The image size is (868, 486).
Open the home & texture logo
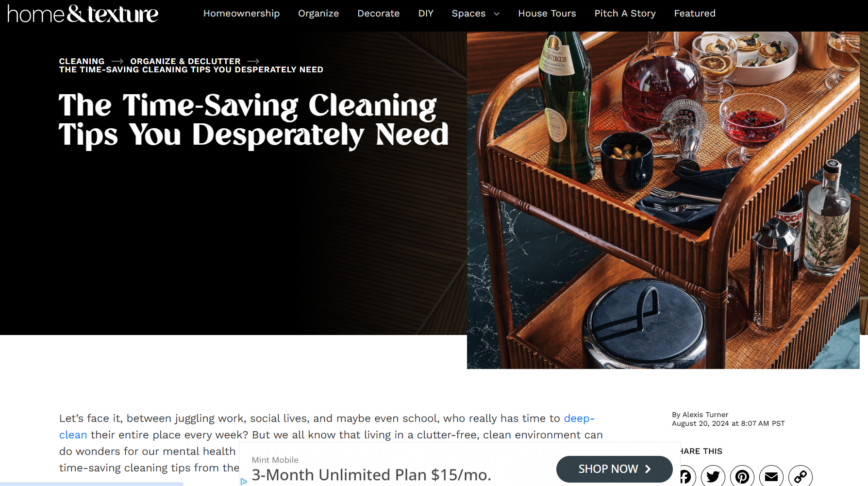point(83,14)
